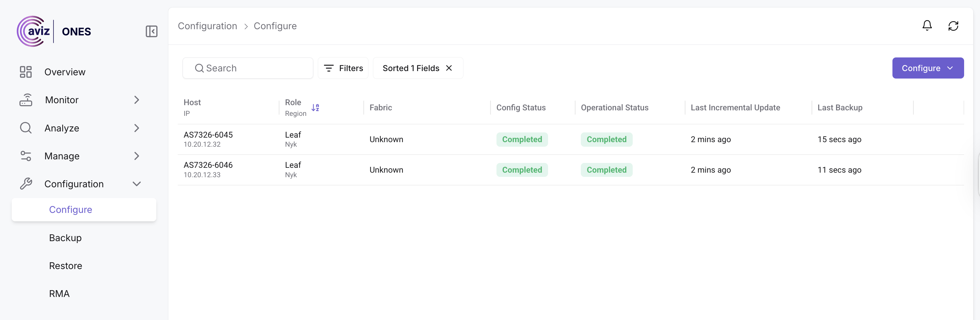The width and height of the screenshot is (980, 320).
Task: Collapse the Configuration section chevron
Action: pos(137,184)
